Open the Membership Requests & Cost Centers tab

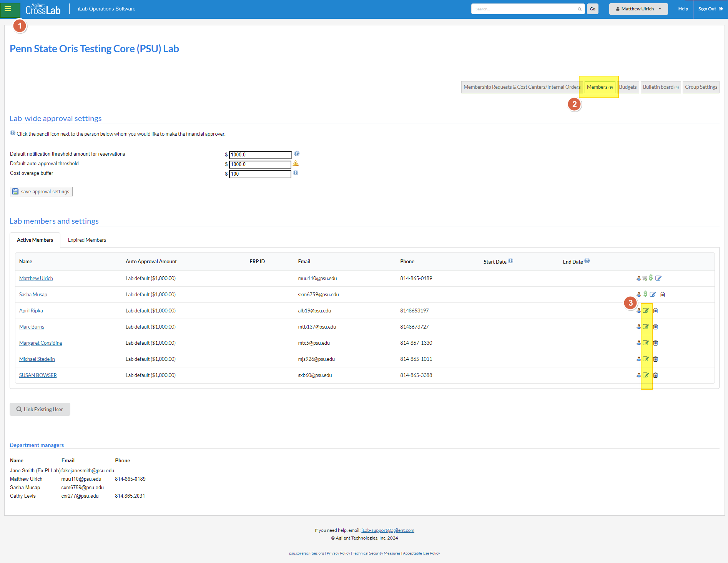522,87
